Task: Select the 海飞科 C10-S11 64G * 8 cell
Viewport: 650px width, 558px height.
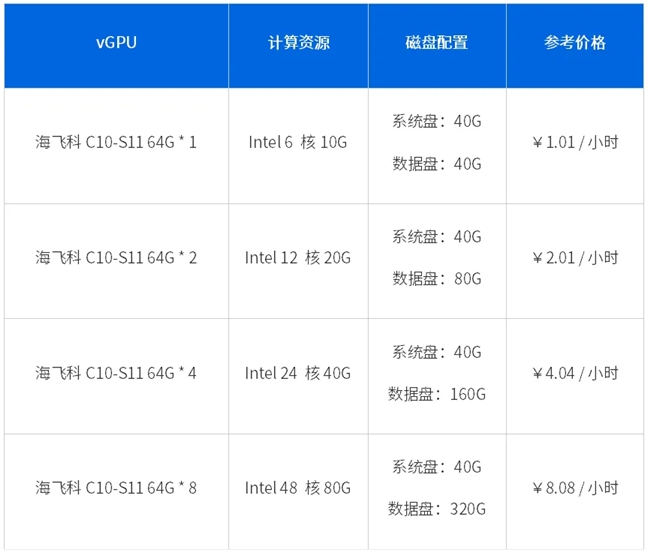Action: 116,488
